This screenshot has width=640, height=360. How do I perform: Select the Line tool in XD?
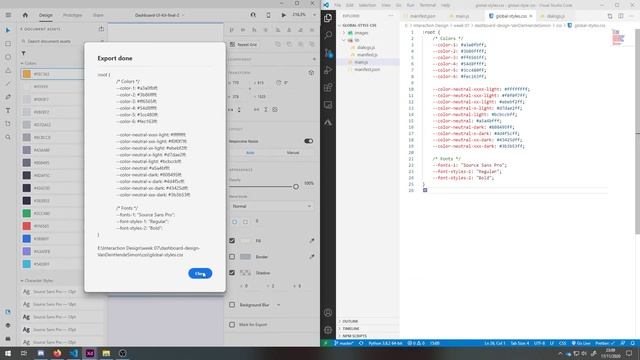pos(8,84)
